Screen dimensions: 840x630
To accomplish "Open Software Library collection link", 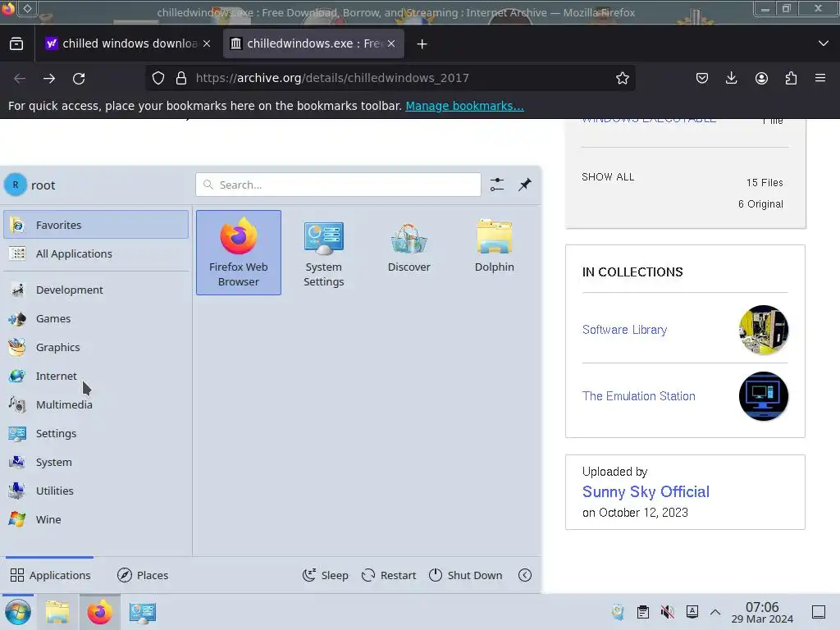I will click(x=624, y=330).
